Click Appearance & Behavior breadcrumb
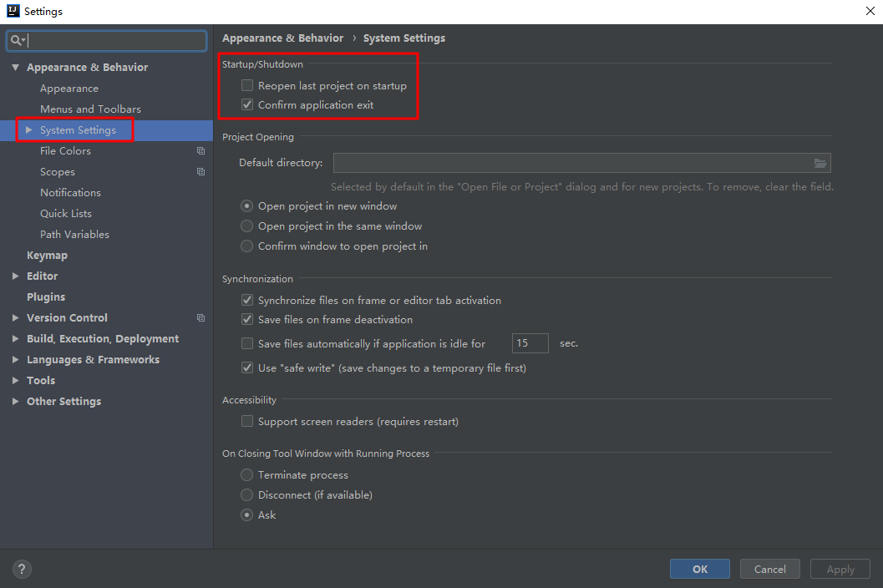 (x=282, y=38)
